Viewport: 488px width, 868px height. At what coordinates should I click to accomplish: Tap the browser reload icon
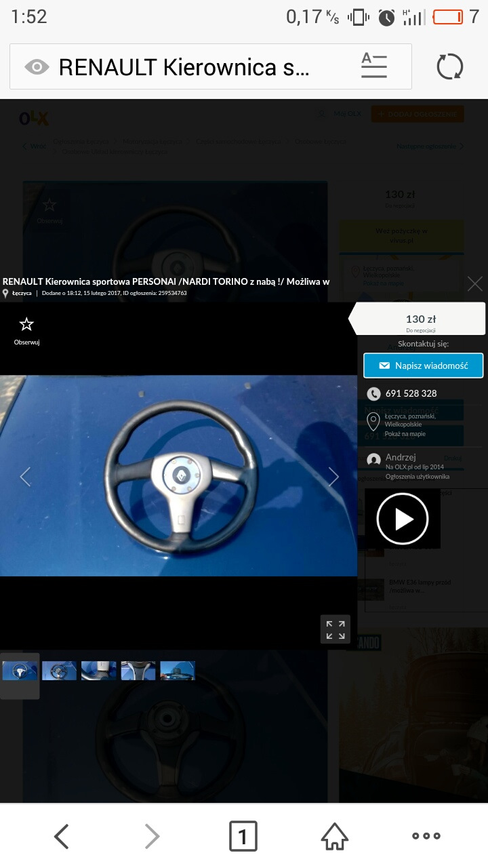450,66
